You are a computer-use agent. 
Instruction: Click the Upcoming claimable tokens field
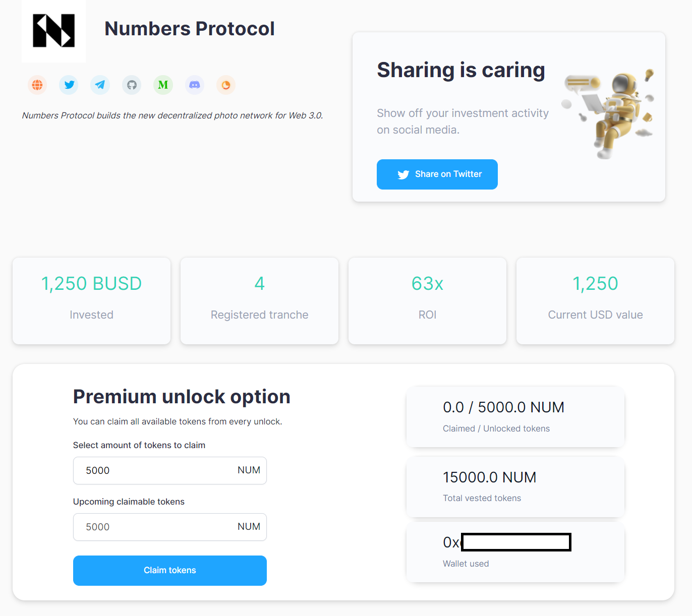[x=156, y=527]
